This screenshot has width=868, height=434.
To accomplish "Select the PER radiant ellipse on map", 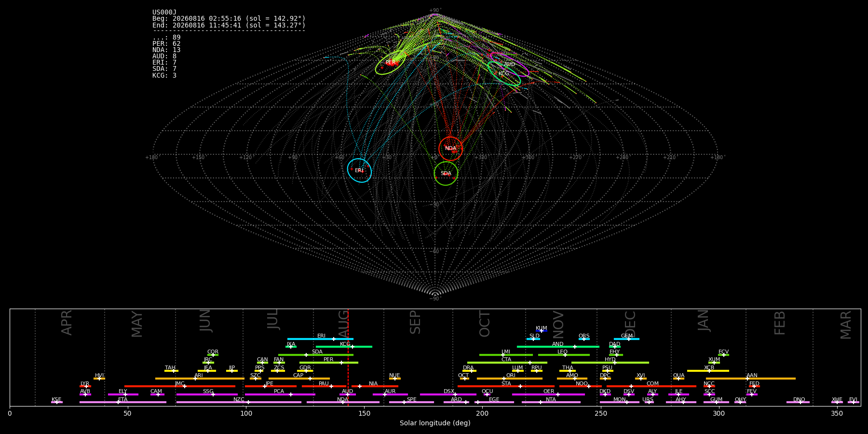I will [x=391, y=63].
